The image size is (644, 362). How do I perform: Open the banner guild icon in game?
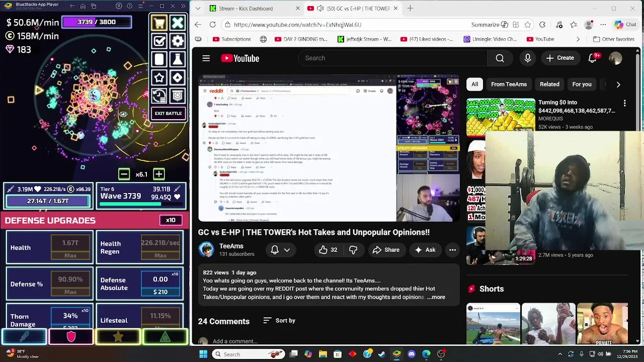pos(178,96)
